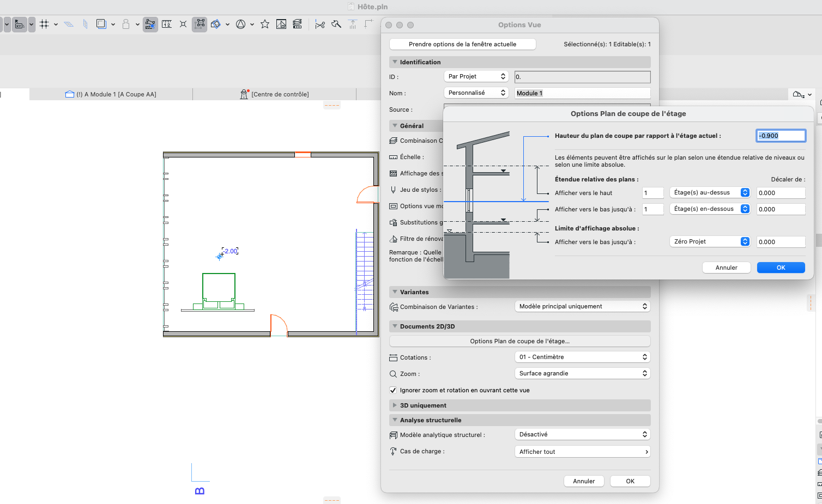Open the Cotations '01 - Centimètre' dropdown
Screen dimensions: 822x504
click(x=582, y=357)
